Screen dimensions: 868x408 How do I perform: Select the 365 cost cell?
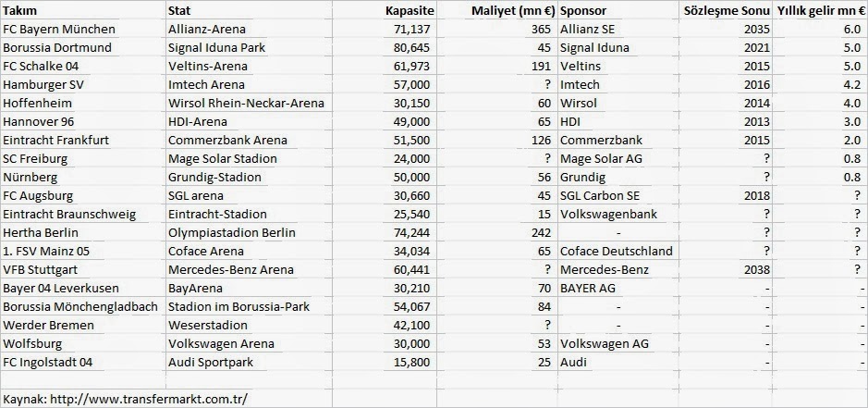pos(497,29)
